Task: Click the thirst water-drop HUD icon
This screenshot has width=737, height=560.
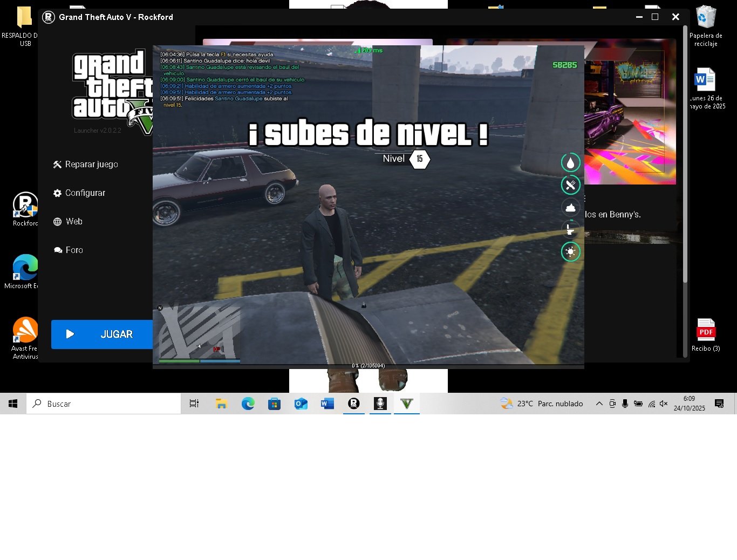Action: 570,162
